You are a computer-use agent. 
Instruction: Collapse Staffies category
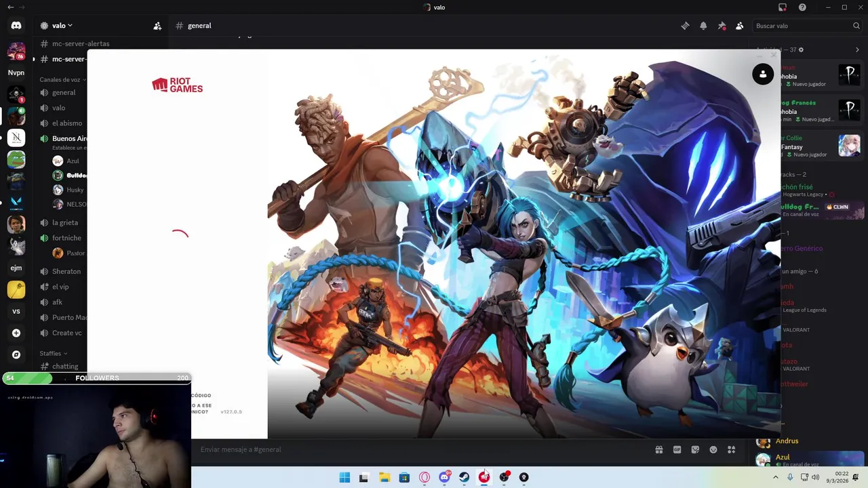[x=53, y=353]
